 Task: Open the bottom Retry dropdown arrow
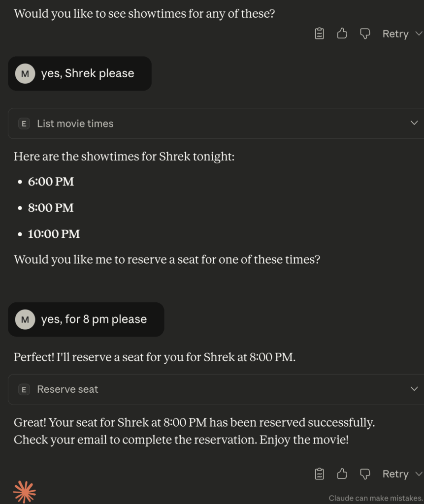click(419, 474)
